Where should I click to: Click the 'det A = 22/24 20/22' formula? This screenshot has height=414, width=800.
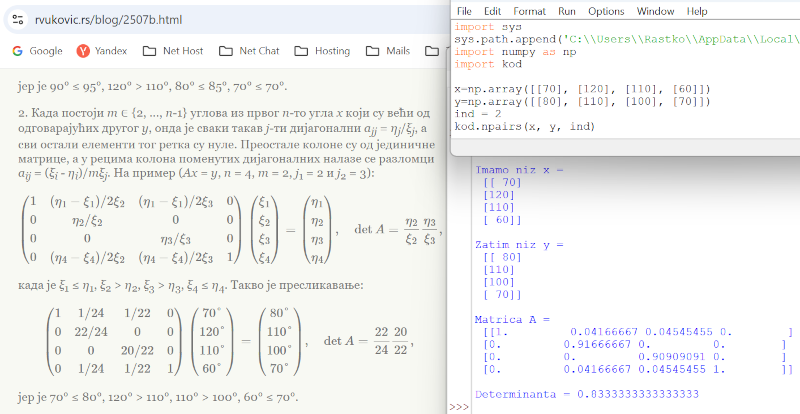(x=368, y=341)
